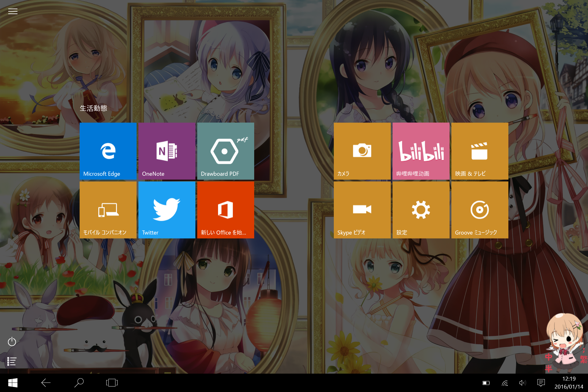Viewport: 588px width, 392px height.
Task: Open the power options button
Action: tap(12, 341)
